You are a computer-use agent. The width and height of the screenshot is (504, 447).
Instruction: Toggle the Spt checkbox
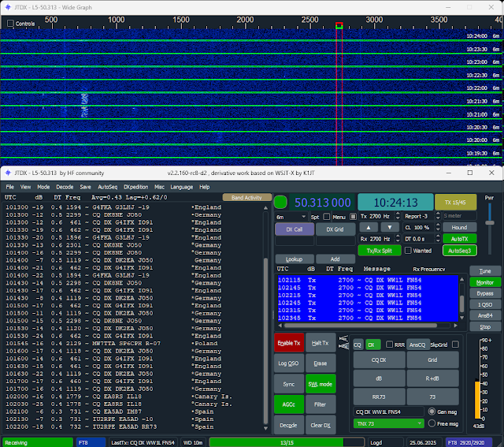[327, 217]
